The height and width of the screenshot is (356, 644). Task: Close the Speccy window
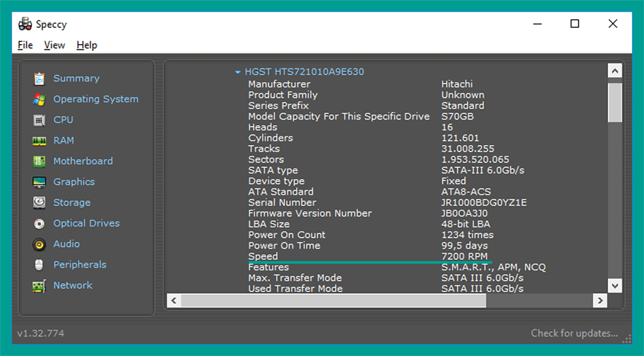613,24
